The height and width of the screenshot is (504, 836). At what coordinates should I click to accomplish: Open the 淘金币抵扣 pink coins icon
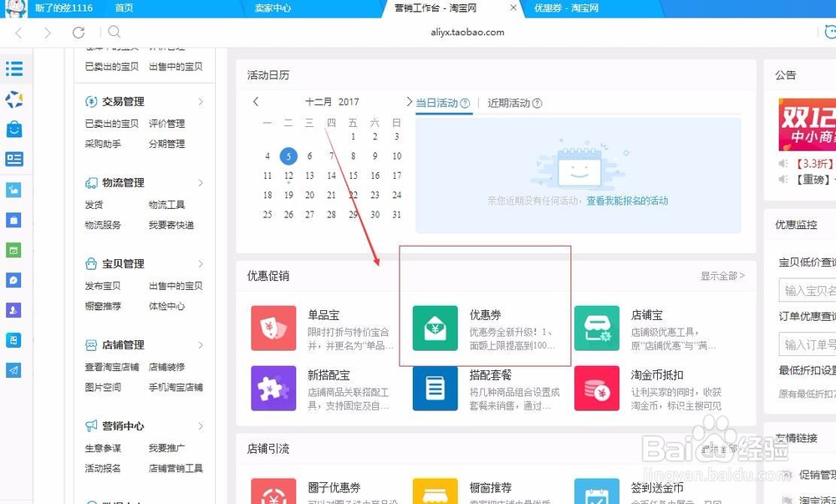click(597, 389)
